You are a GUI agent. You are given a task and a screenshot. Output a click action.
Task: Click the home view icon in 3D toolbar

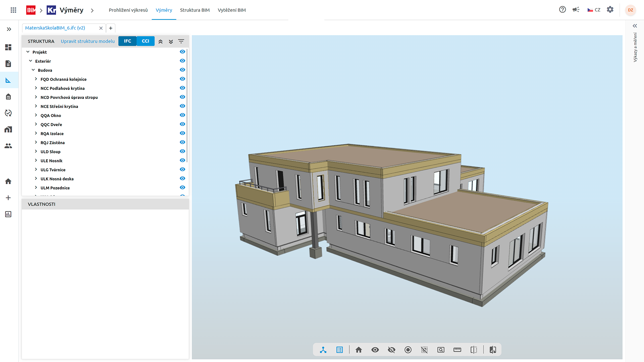point(359,350)
